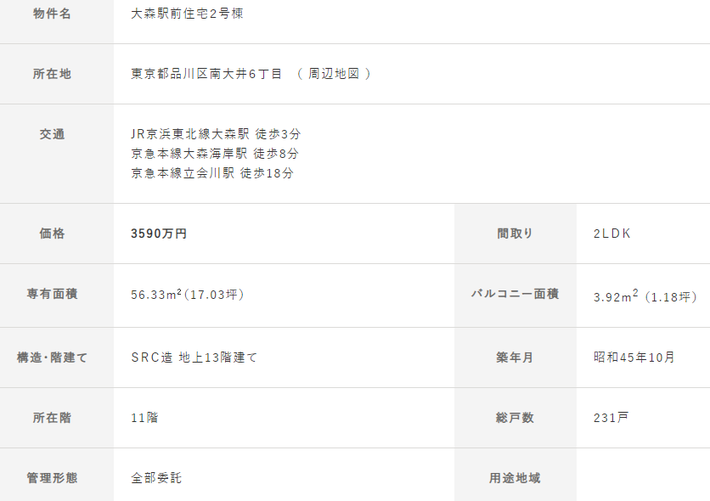Click the property name 大森駅前住宅2号棟
Screen dimensions: 710x501
tap(187, 14)
